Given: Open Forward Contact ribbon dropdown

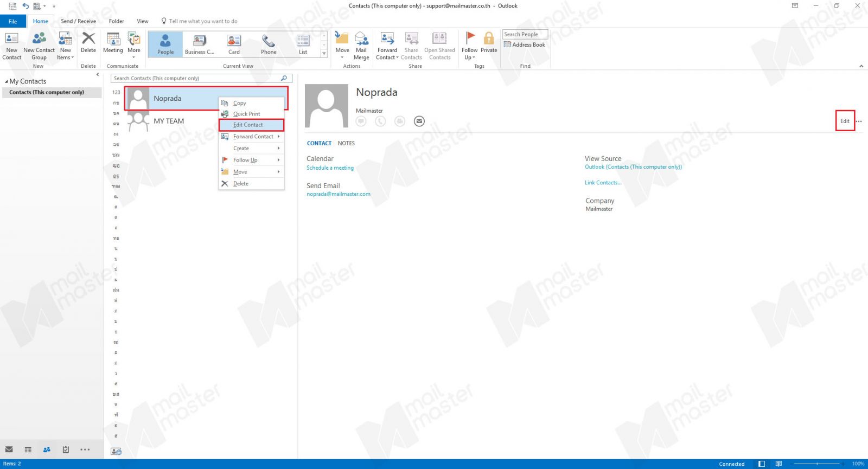Looking at the screenshot, I should coord(387,46).
